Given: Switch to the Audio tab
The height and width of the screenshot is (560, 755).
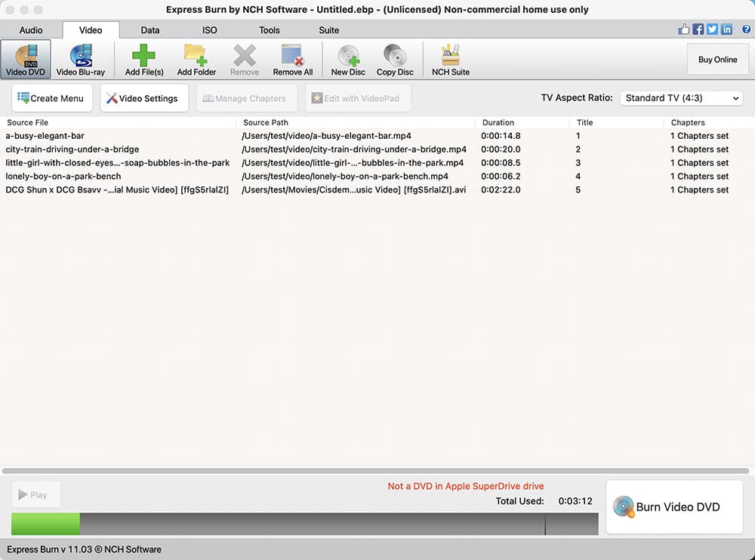Looking at the screenshot, I should (x=31, y=30).
